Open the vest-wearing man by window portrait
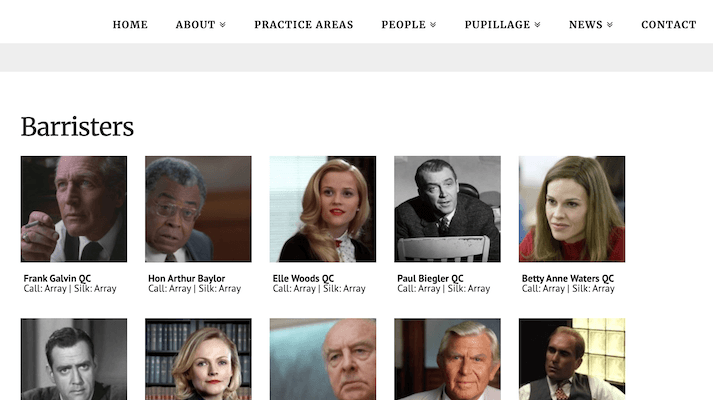The width and height of the screenshot is (713, 400). 572,359
